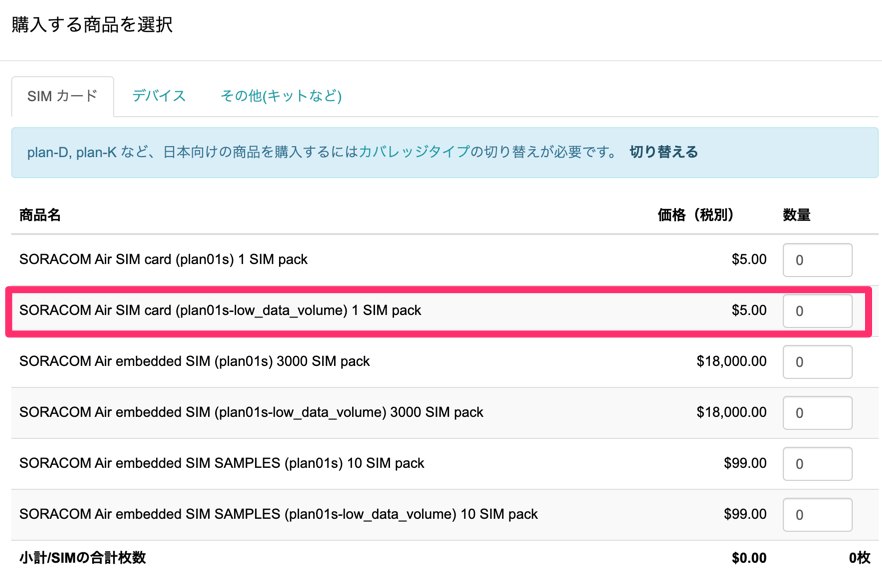Click quantity field for plan01s 3000 SIM pack
The image size is (882, 573).
817,362
